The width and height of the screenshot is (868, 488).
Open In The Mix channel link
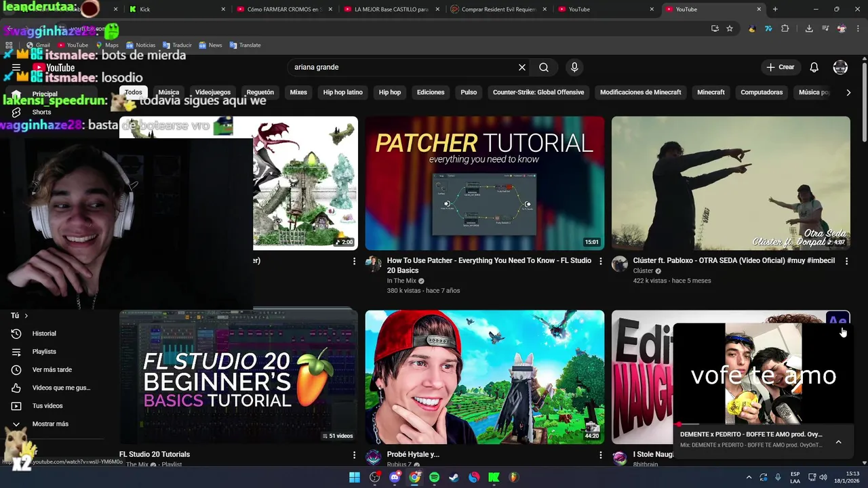click(401, 281)
